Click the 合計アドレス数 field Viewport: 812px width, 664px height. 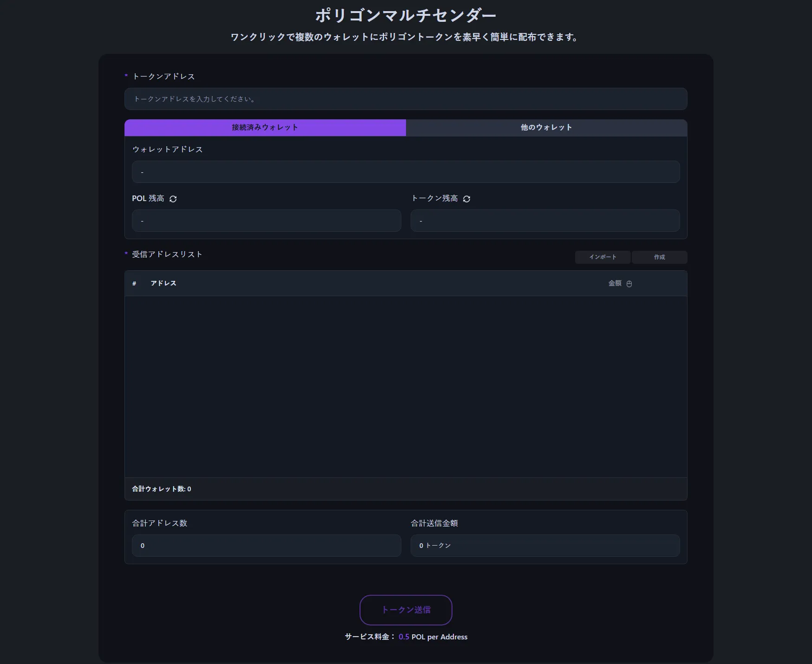tap(266, 546)
